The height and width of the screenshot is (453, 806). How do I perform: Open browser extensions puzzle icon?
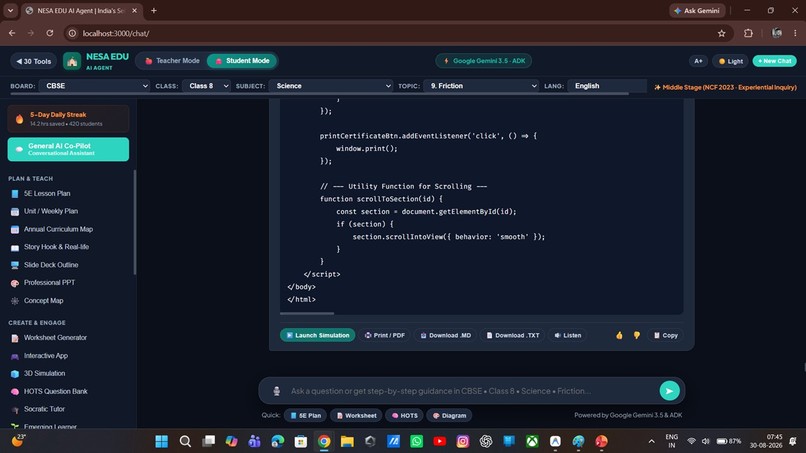click(748, 33)
